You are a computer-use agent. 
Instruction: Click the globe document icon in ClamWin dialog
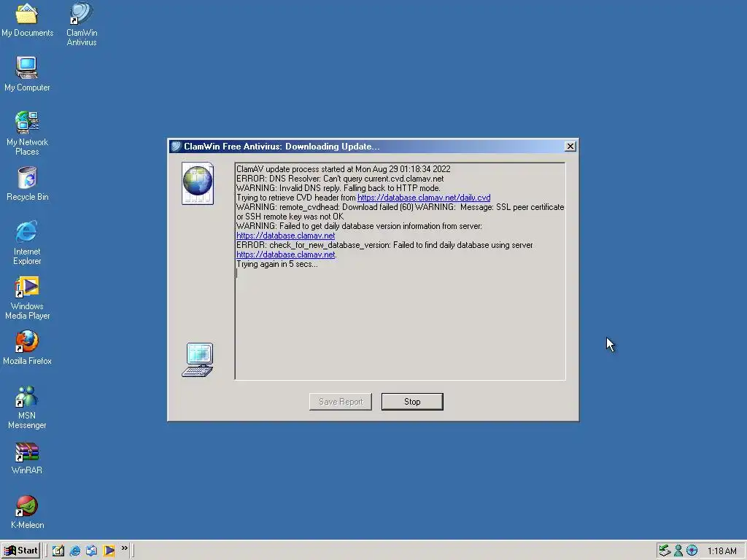pyautogui.click(x=198, y=183)
